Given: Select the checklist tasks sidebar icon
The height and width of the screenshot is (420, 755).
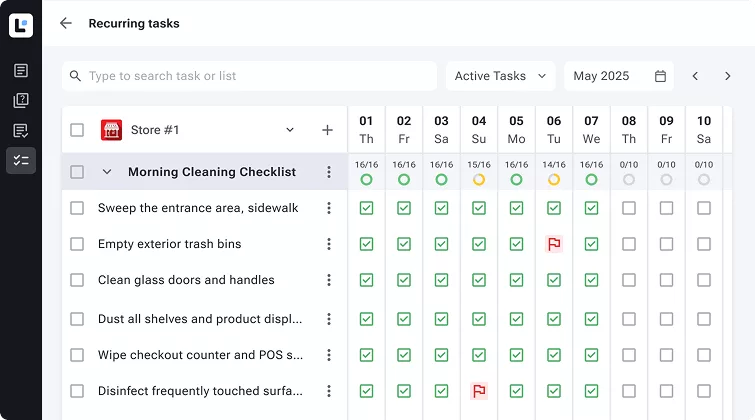Looking at the screenshot, I should tap(21, 160).
